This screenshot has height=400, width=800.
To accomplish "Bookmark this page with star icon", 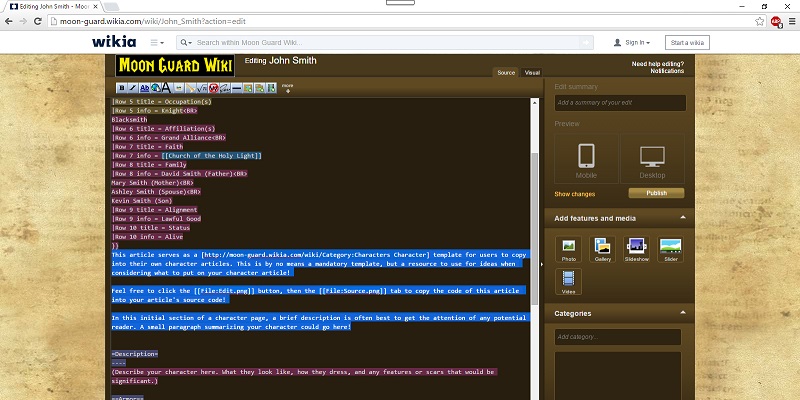I will click(x=760, y=21).
